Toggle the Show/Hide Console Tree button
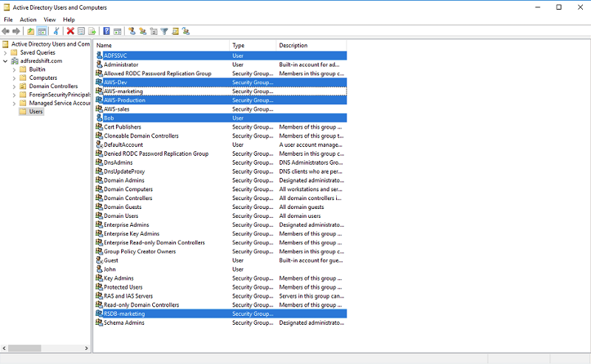Screen dimensions: 591x364 42,31
